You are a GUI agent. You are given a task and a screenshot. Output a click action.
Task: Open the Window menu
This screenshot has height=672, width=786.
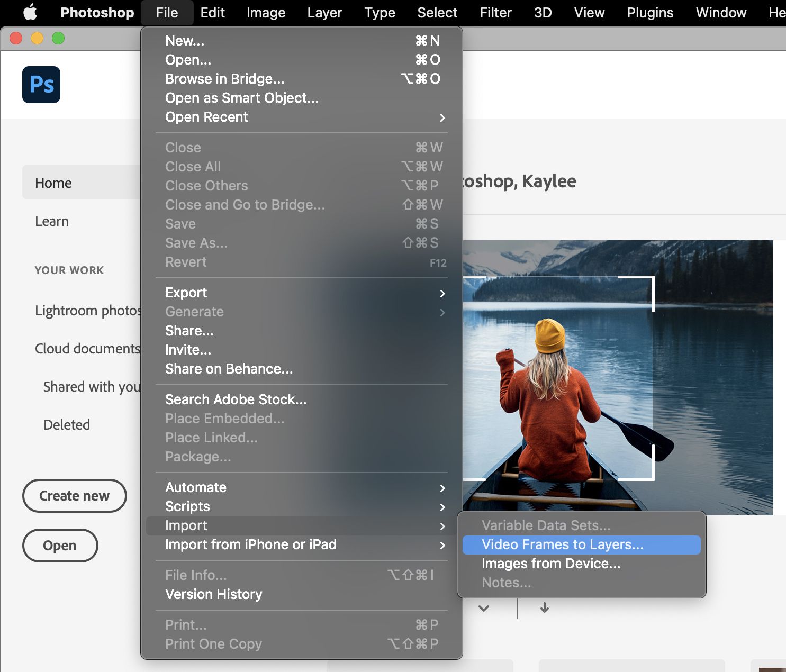pos(721,12)
